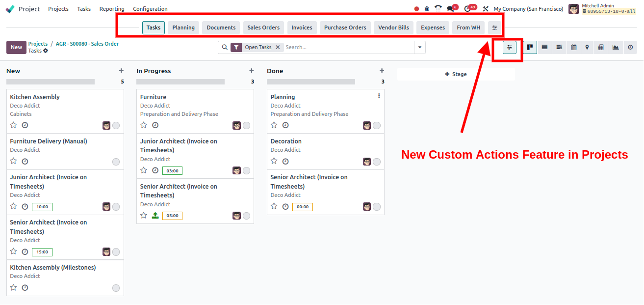Open the bug debug tools icon

click(x=427, y=9)
